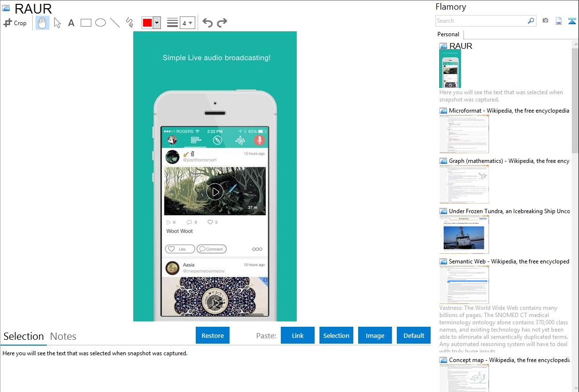
Task: Select the Crop tool
Action: pos(15,23)
